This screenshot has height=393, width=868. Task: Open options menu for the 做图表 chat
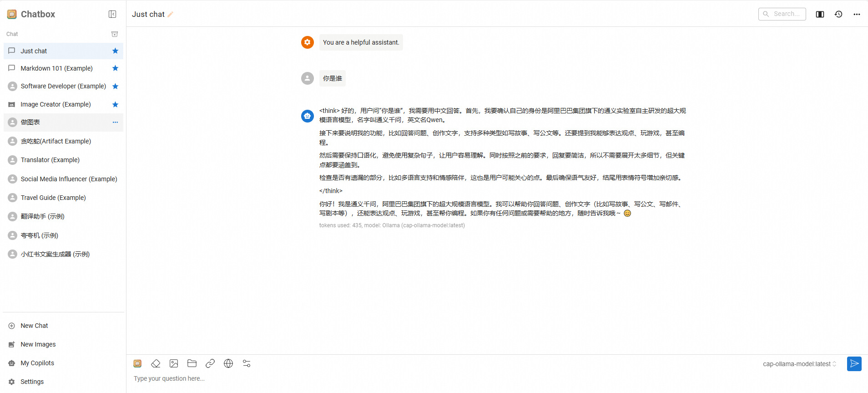coord(115,122)
